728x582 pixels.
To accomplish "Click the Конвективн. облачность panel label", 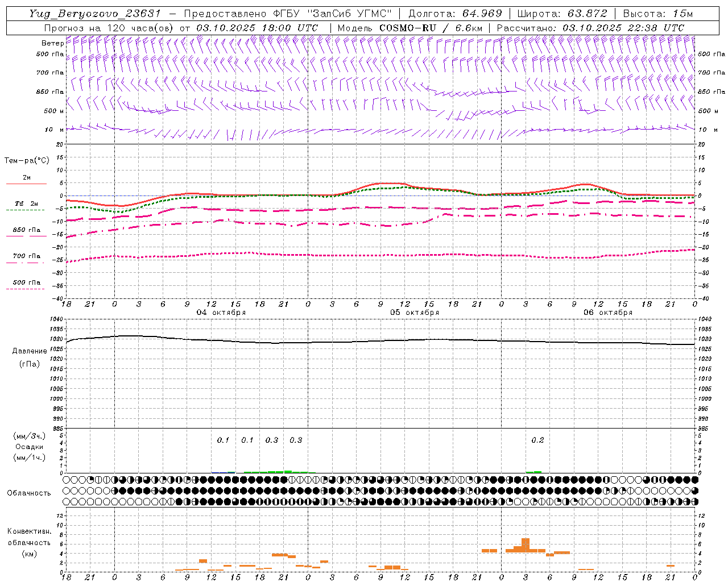I will click(29, 537).
